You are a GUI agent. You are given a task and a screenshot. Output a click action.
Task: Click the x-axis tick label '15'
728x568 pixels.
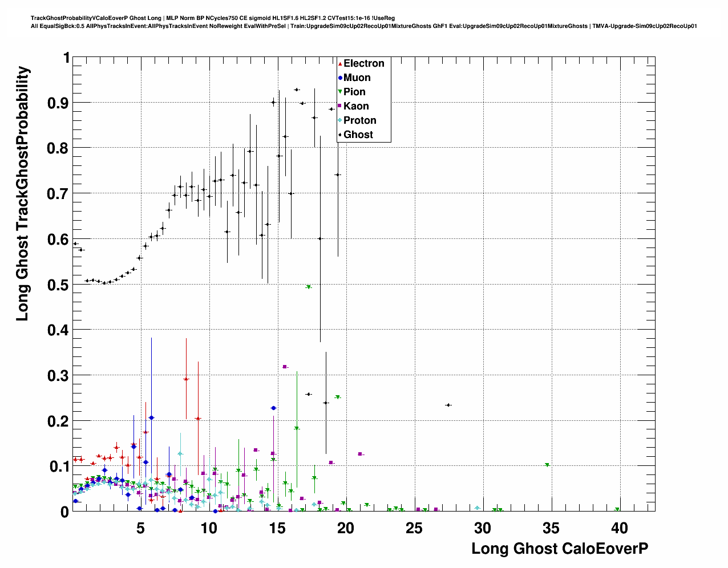point(277,528)
